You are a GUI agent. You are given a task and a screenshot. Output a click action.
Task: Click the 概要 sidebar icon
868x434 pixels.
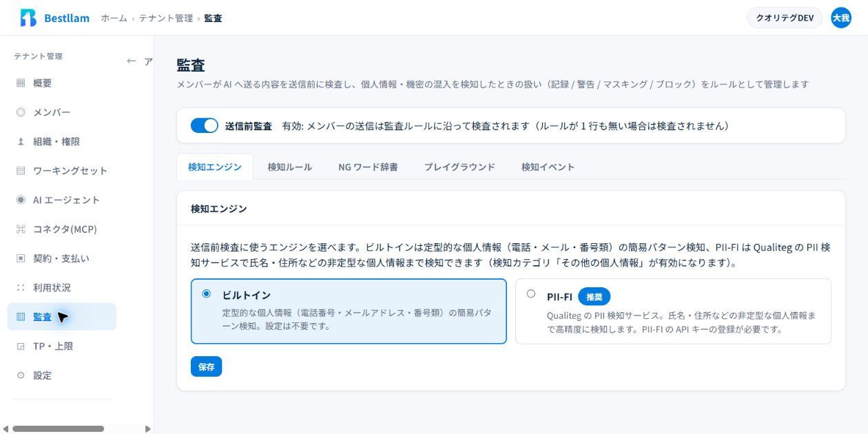point(21,83)
